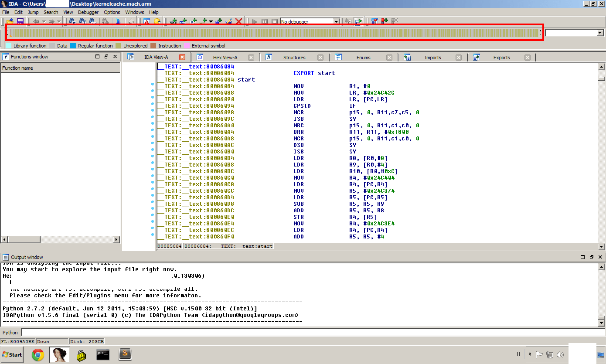Click the red X delete toolbar icon

tap(238, 21)
